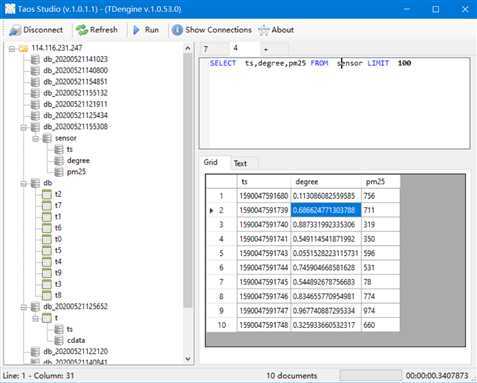
Task: Select tree item t8
Action: [58, 295]
